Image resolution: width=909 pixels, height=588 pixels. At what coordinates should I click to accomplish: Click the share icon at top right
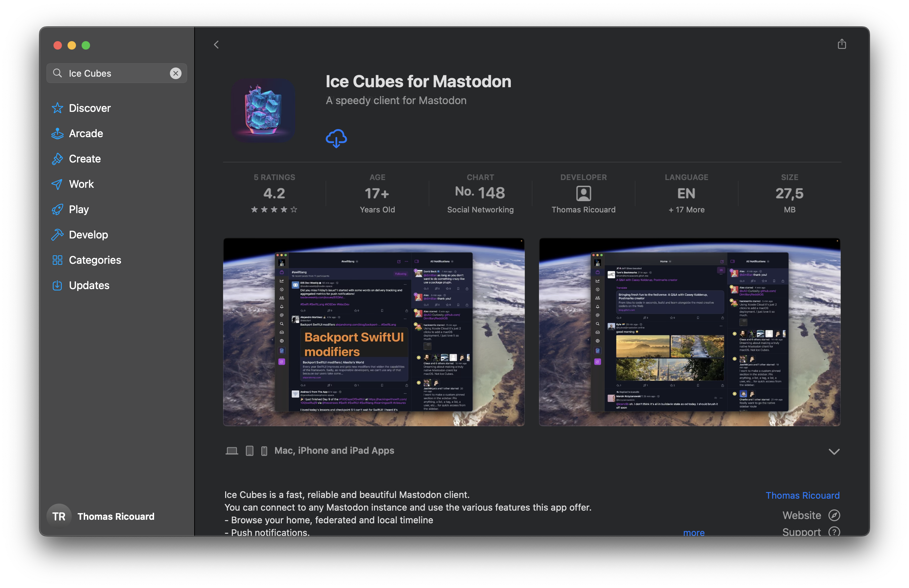841,44
